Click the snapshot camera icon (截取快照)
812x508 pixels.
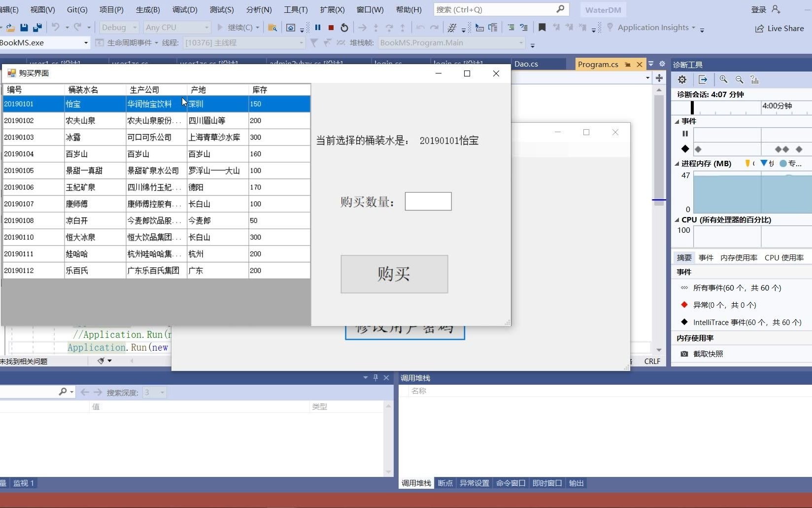pos(684,354)
